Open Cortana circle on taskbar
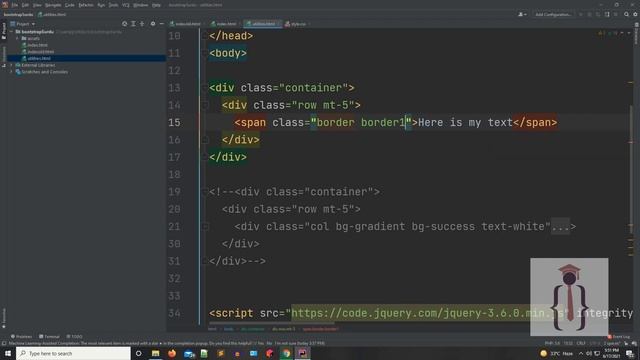The image size is (640, 360). point(139,353)
